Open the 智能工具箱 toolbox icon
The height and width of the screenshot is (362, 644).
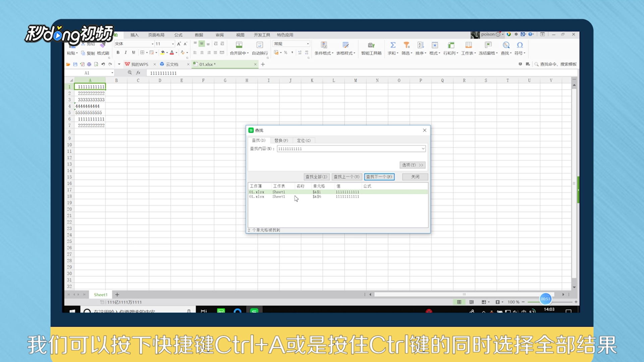[x=371, y=45]
